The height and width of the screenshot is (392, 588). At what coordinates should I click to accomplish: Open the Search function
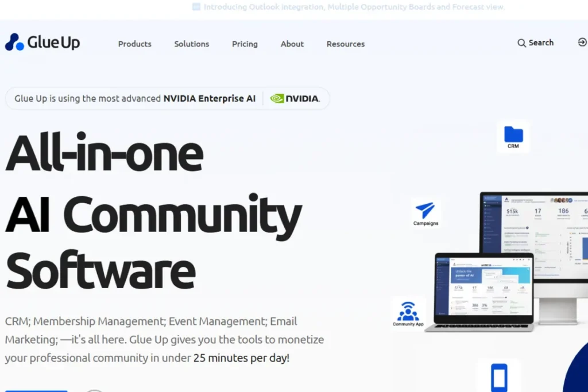tap(535, 42)
